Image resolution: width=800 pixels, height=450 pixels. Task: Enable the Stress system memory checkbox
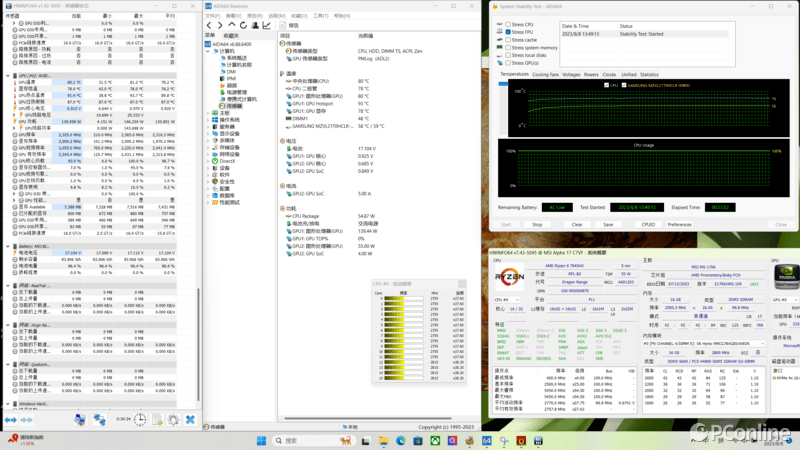pyautogui.click(x=508, y=47)
